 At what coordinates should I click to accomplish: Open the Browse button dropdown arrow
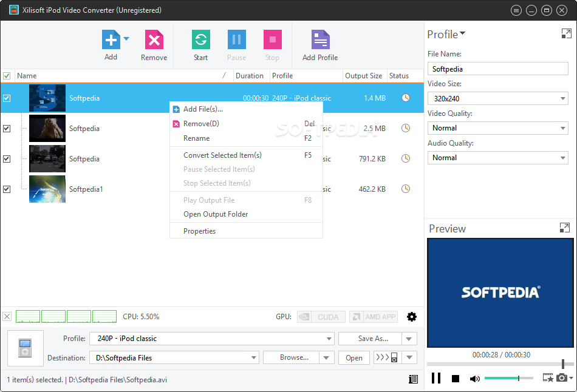click(x=326, y=357)
